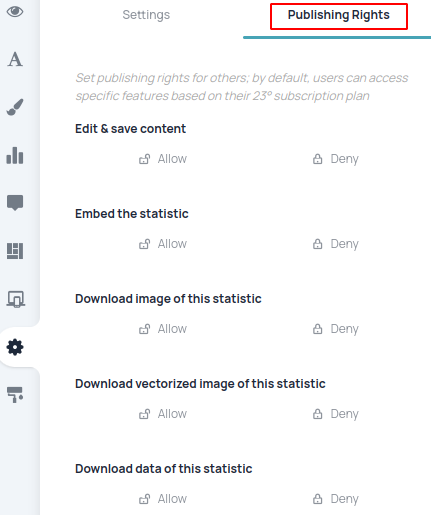Deny Download data of this statistic
The height and width of the screenshot is (515, 431).
[336, 499]
